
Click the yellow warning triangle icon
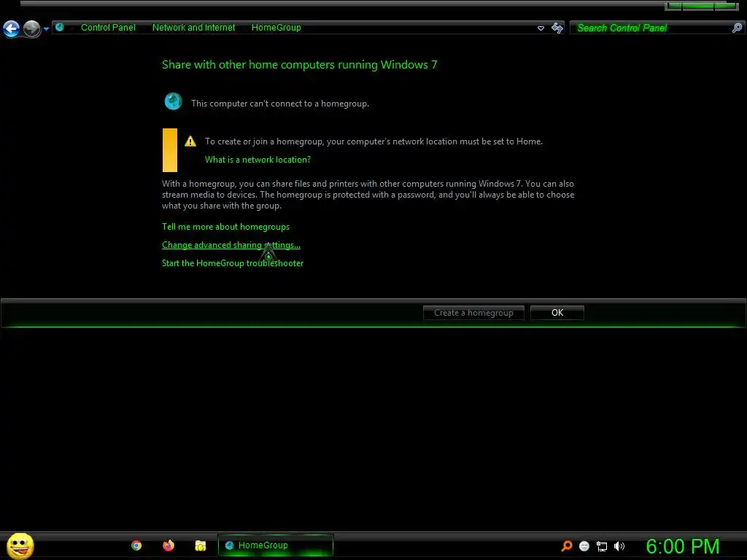190,141
